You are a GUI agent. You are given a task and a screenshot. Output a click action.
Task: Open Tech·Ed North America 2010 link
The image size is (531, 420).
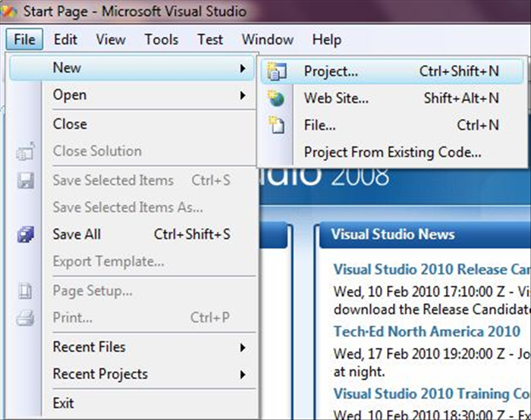point(426,331)
